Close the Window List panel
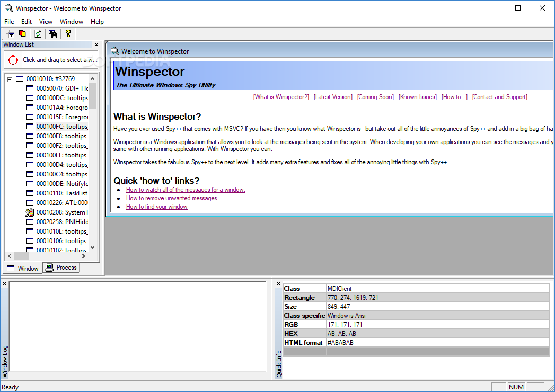This screenshot has width=555, height=392. point(96,44)
